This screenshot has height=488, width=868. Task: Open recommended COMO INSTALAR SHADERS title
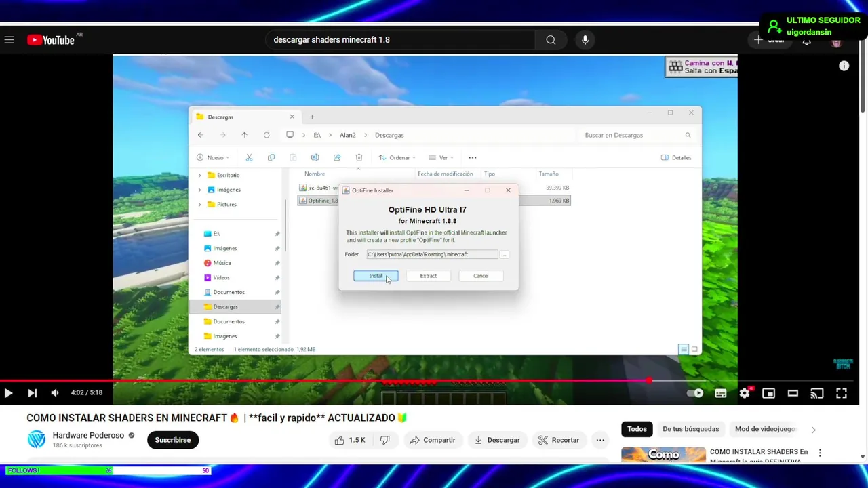[x=759, y=455]
